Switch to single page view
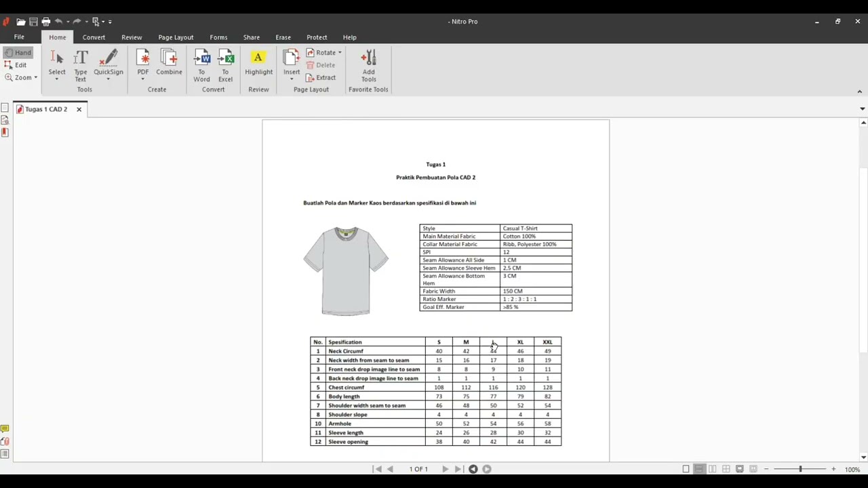868x488 pixels. (686, 469)
